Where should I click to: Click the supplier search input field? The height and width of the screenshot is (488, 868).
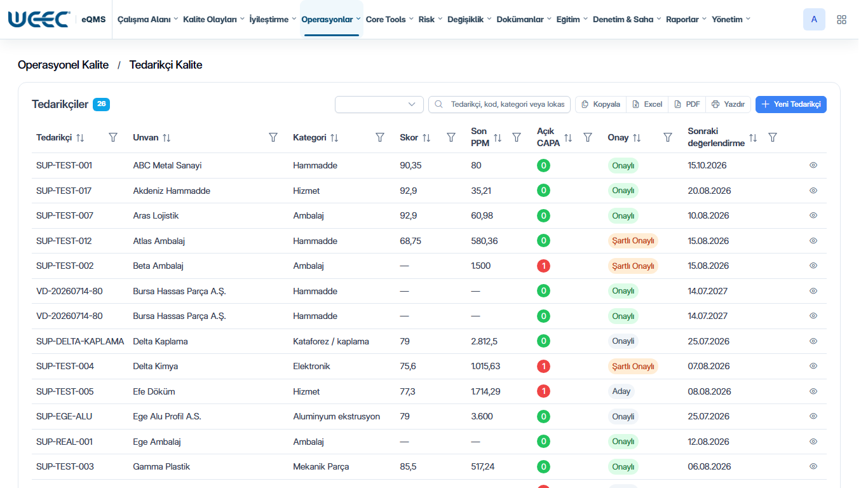pyautogui.click(x=499, y=104)
